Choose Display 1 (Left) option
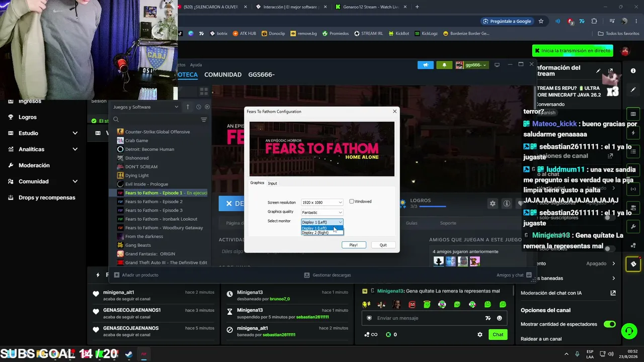 tap(322, 228)
